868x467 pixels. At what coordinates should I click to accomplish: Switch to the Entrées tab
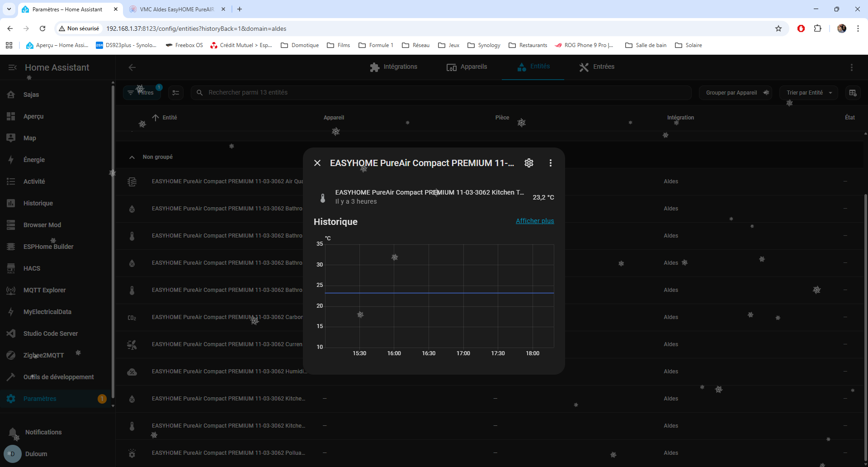[597, 67]
